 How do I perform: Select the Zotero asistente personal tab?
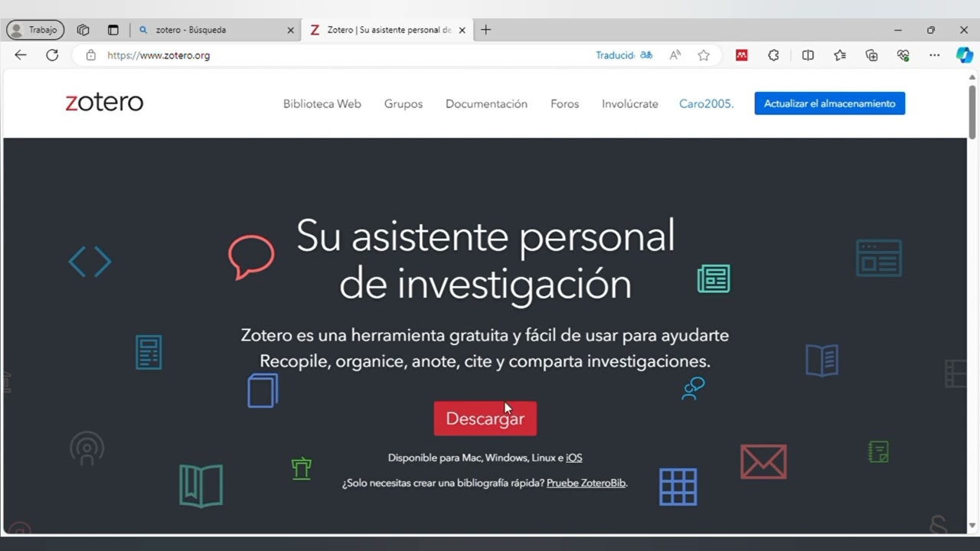click(x=387, y=30)
